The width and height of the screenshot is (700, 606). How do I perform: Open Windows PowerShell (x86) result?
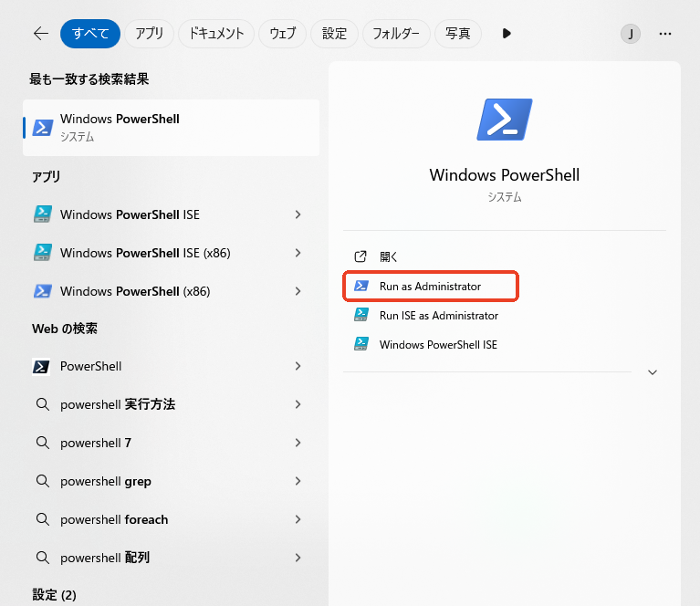coord(135,292)
